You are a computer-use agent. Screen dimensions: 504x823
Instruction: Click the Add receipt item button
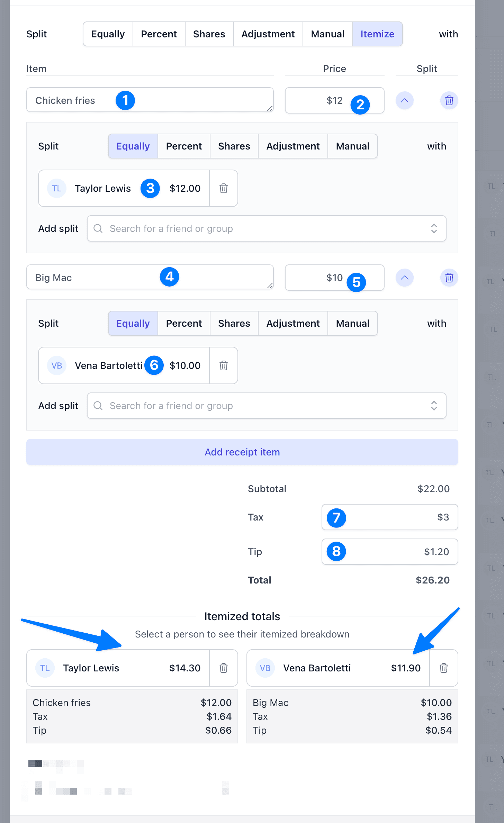point(242,452)
